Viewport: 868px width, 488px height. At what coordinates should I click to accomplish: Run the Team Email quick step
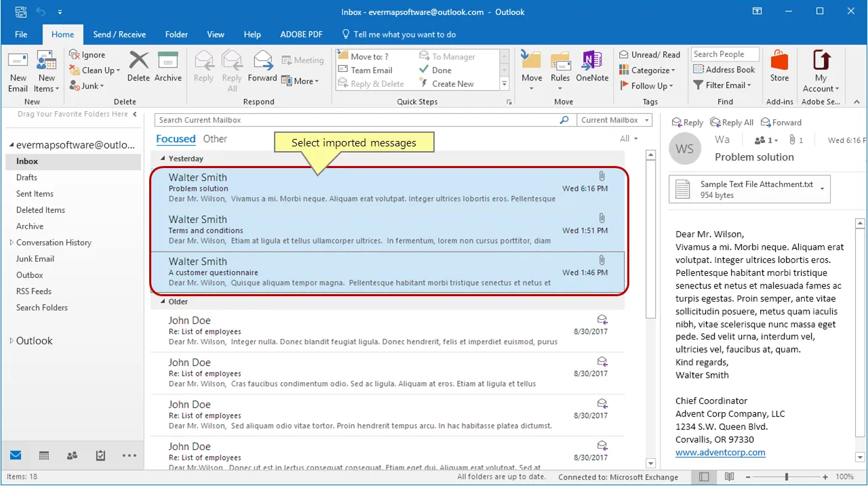[365, 70]
